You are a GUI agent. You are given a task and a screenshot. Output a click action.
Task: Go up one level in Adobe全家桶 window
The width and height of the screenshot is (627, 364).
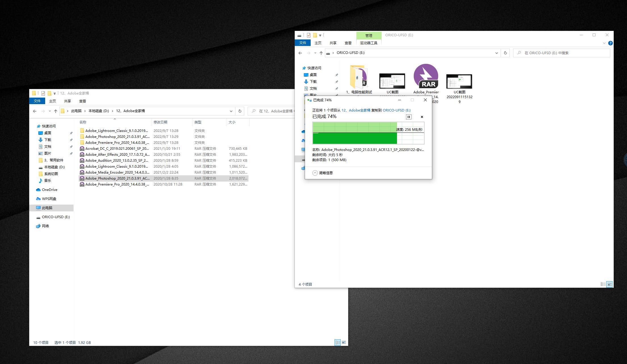(x=56, y=111)
